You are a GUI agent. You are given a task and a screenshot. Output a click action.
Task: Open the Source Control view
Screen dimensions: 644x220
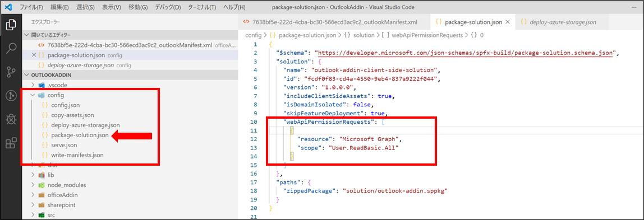(11, 72)
